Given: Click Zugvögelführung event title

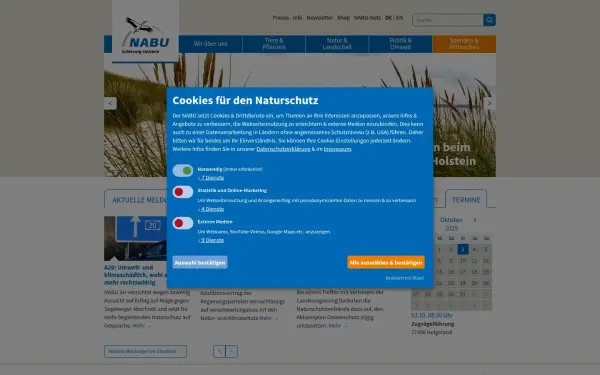Looking at the screenshot, I should (432, 324).
